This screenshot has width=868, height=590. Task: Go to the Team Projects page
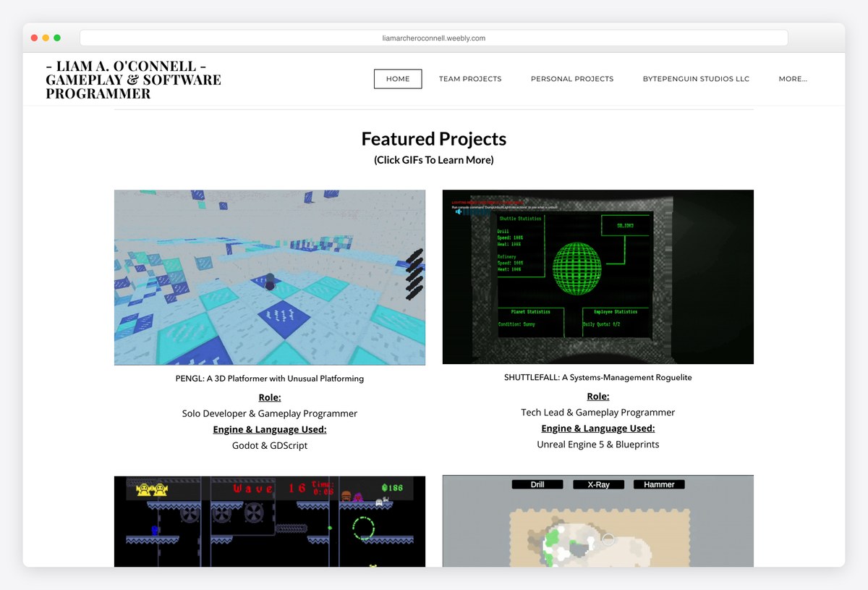pos(470,79)
